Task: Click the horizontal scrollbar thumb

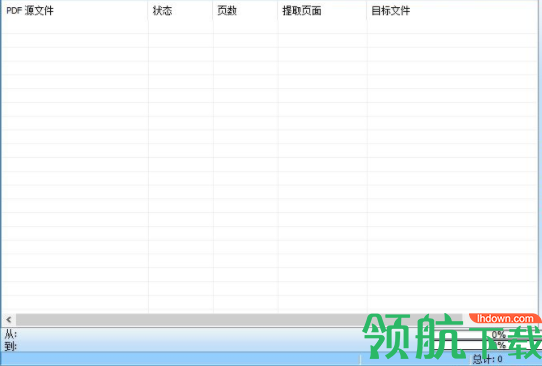Action: (x=239, y=320)
